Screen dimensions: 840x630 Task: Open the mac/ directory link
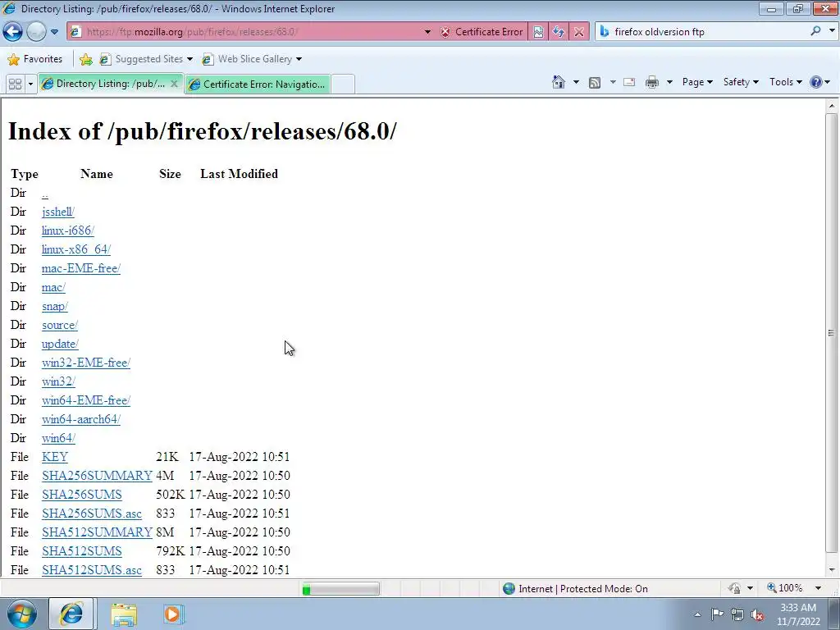click(x=53, y=287)
